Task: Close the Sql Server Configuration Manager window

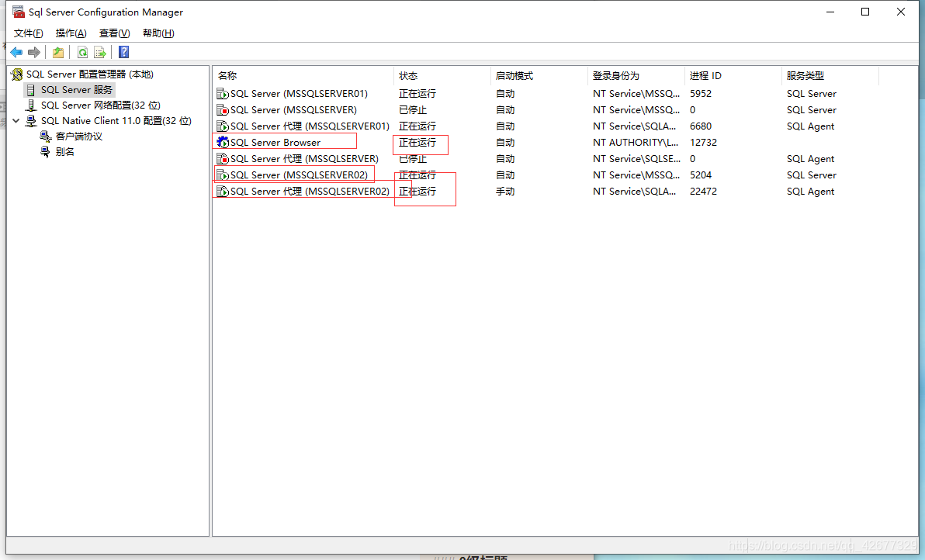Action: [x=900, y=12]
